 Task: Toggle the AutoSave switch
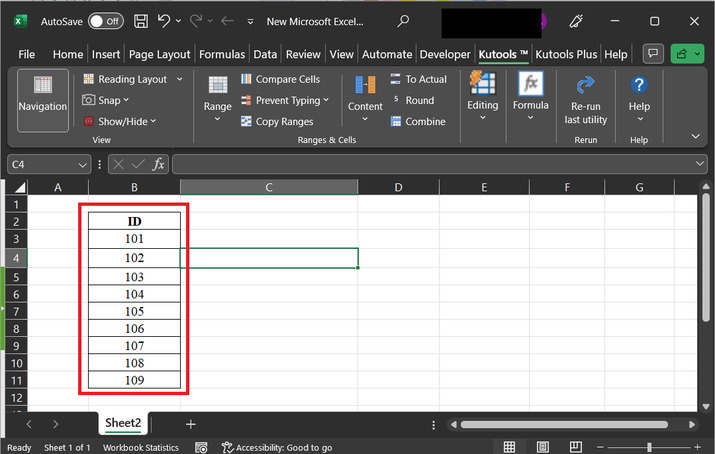(x=105, y=21)
